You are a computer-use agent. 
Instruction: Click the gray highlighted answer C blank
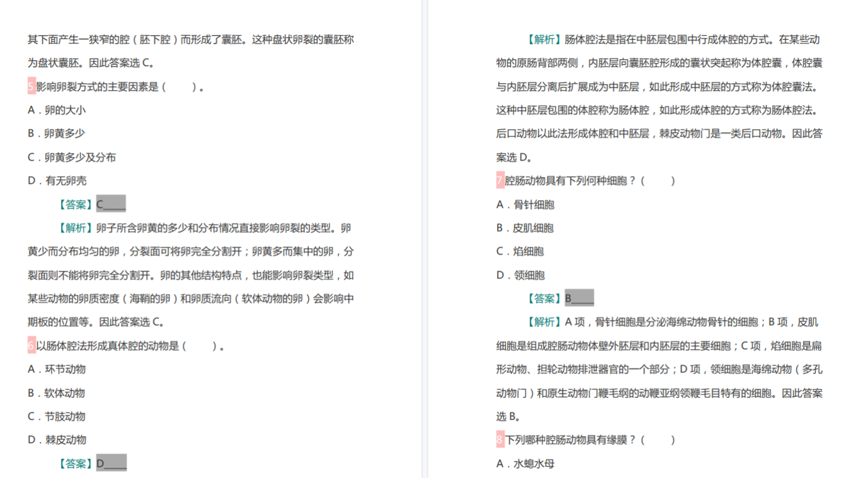click(111, 205)
